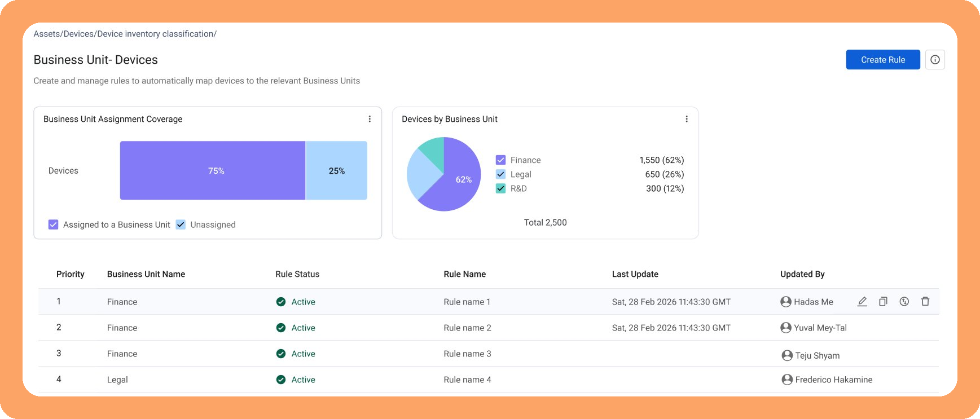Sort by Last Update column header
This screenshot has width=980, height=419.
(x=635, y=274)
